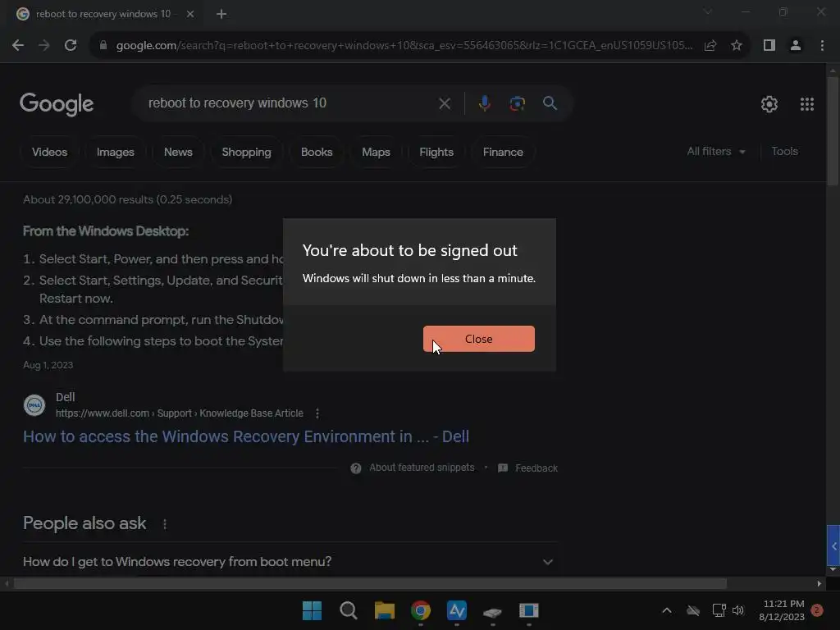Close the sign-out warning dialog
Viewport: 840px width, 630px height.
[x=478, y=339]
